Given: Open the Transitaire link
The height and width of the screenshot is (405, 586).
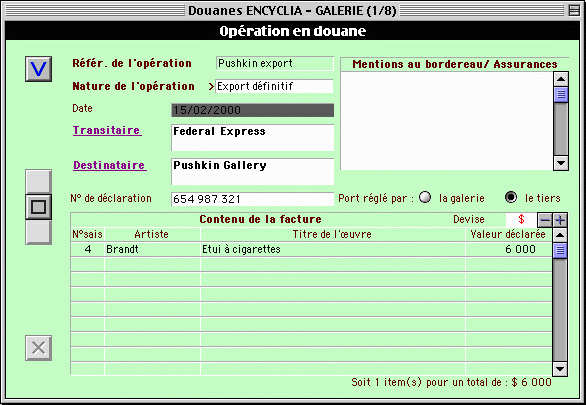Looking at the screenshot, I should 107,130.
